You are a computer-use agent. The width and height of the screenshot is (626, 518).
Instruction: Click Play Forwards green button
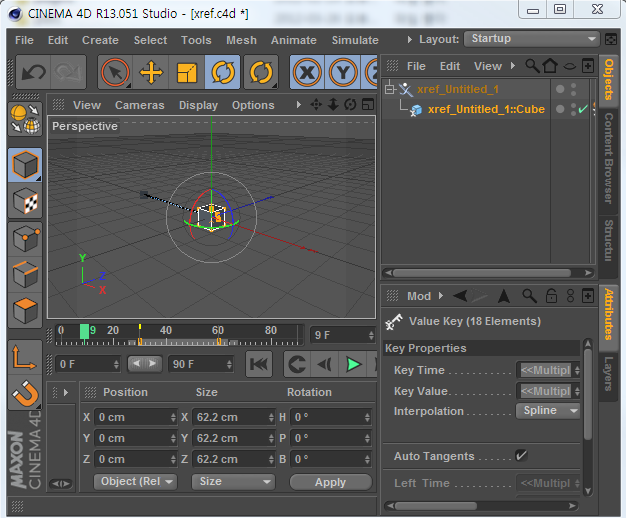tap(353, 364)
